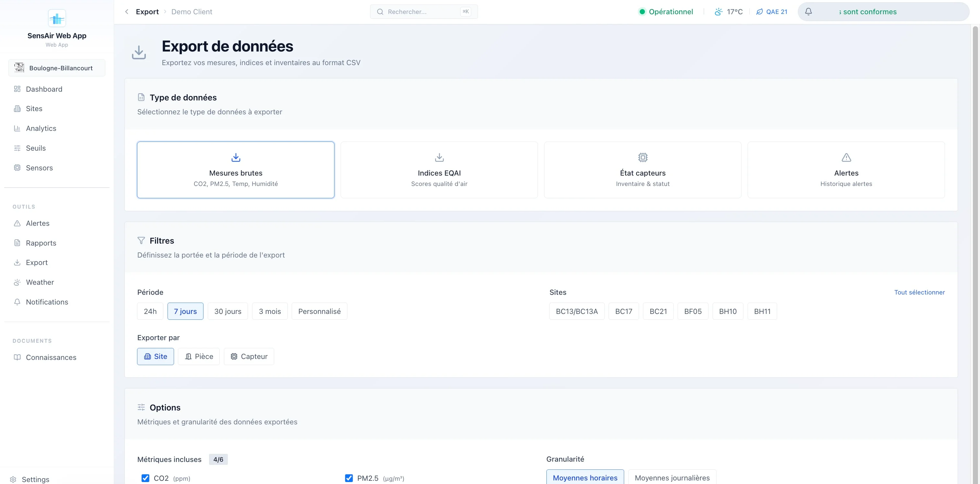Click the Tout sélectionner link
This screenshot has width=980, height=484.
(x=919, y=293)
